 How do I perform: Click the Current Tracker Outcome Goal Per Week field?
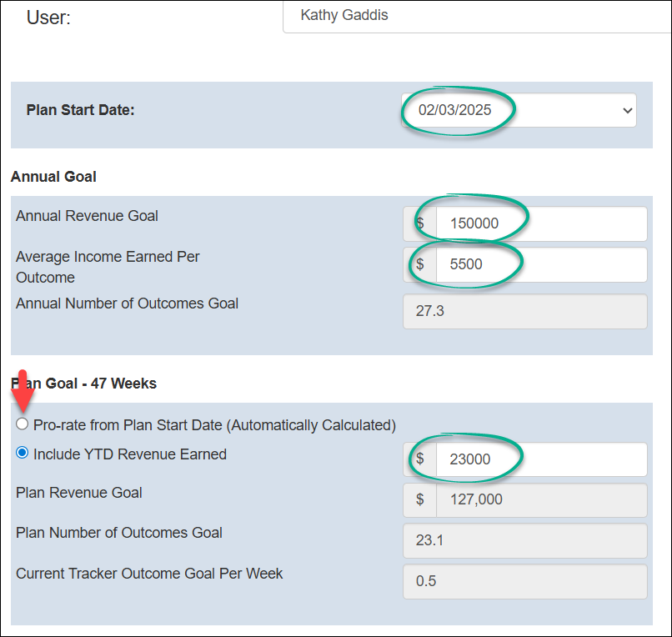click(524, 581)
